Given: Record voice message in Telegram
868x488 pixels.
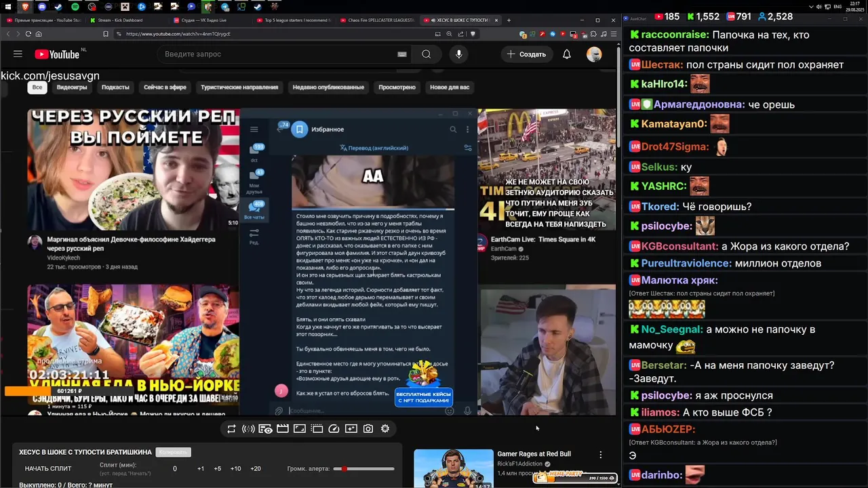Looking at the screenshot, I should [x=467, y=411].
